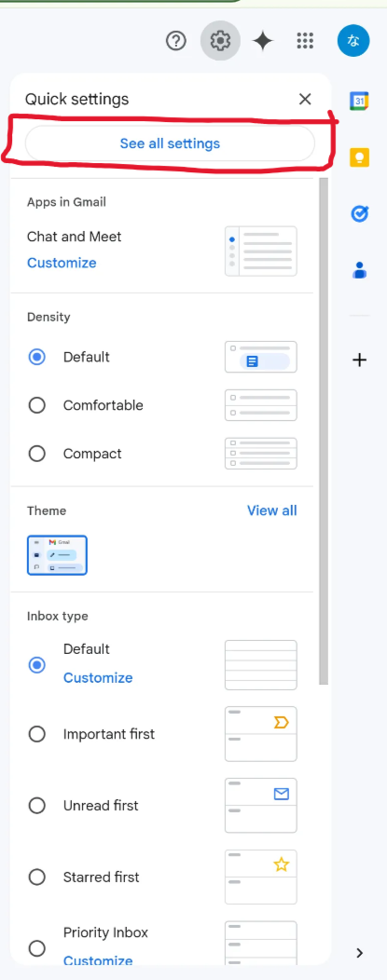Screen dimensions: 387x980
Task: Close the Quick settings panel
Action: (305, 99)
